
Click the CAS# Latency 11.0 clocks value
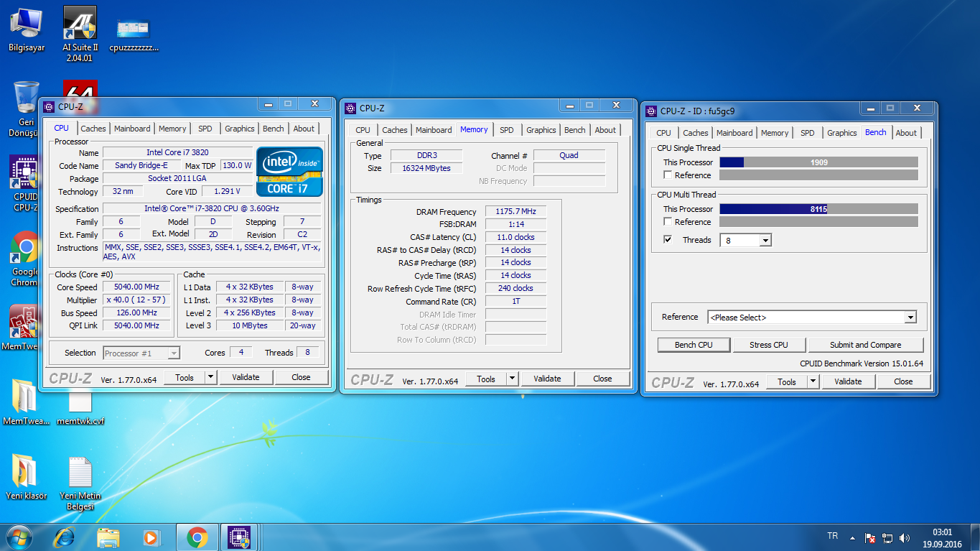[515, 237]
